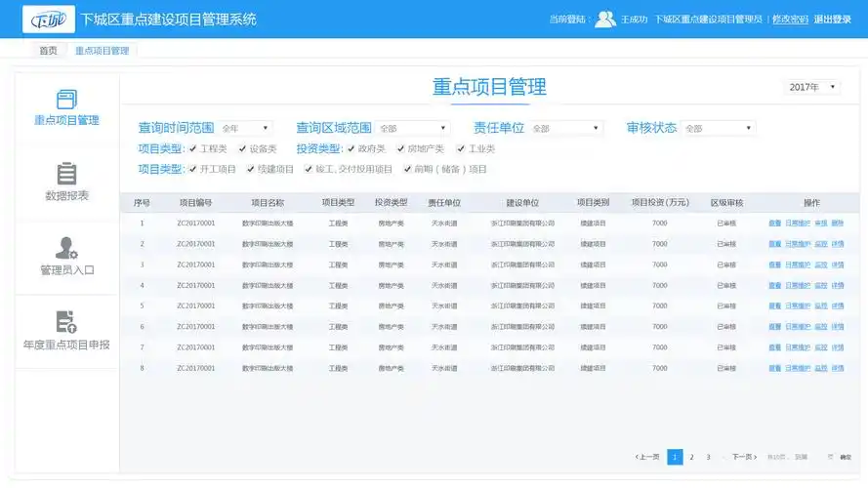Click the 7000 investment value in row 5
868x488 pixels.
[x=660, y=305]
